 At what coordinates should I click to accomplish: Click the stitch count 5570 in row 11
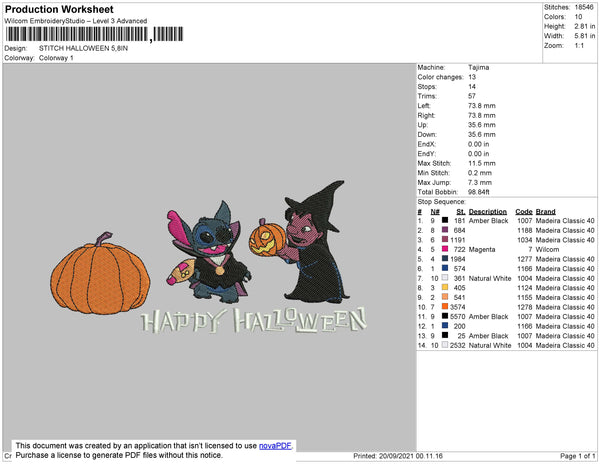458,316
